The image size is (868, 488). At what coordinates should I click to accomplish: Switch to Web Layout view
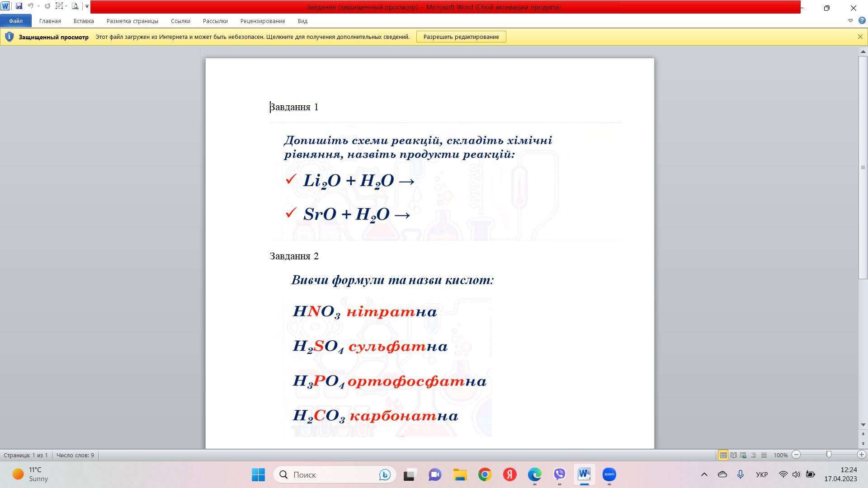tap(743, 455)
